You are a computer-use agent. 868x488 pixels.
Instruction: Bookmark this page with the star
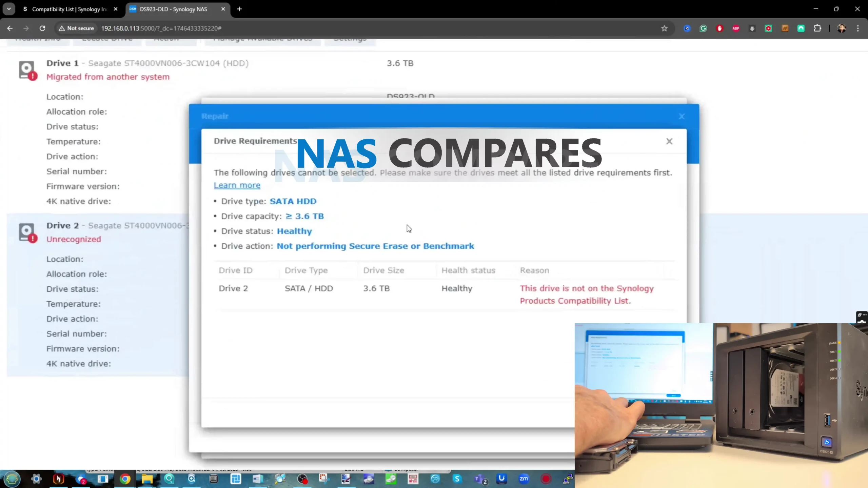click(664, 28)
